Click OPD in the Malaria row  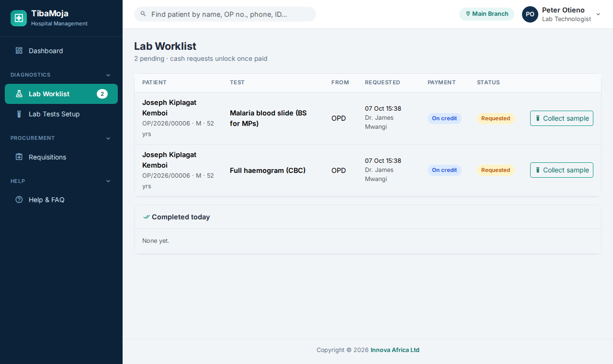(339, 118)
